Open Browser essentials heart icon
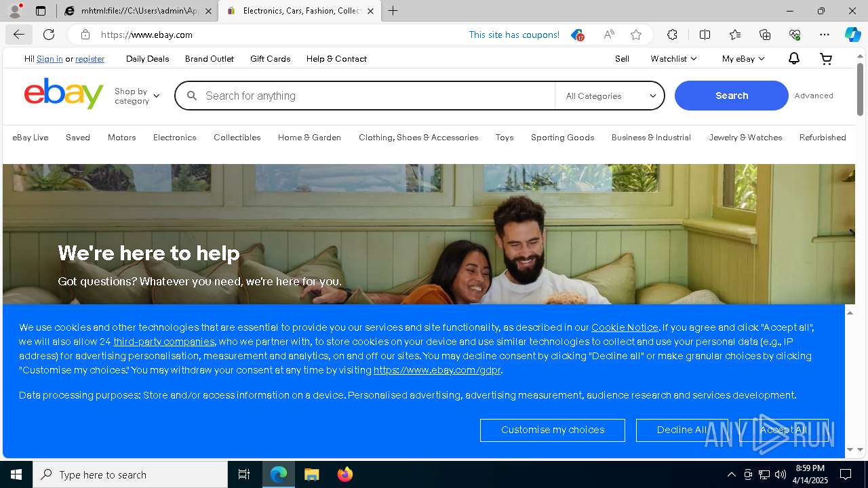 click(x=795, y=35)
